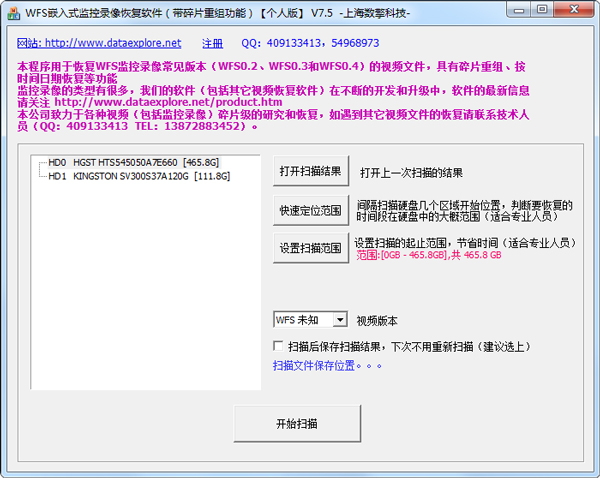The width and height of the screenshot is (600, 478).
Task: Expand the WFS 未知 video version dropdown
Action: coord(340,320)
